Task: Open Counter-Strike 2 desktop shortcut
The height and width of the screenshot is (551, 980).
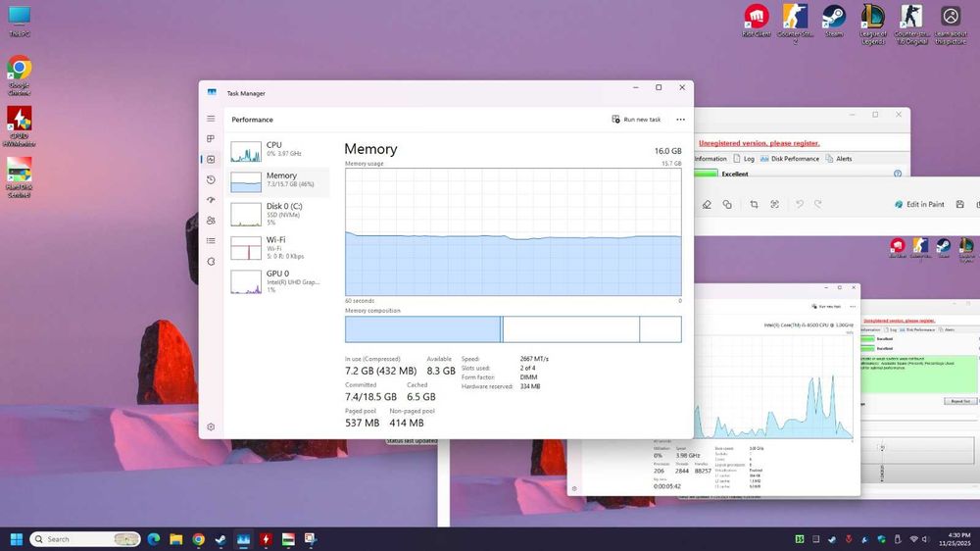Action: (x=795, y=24)
